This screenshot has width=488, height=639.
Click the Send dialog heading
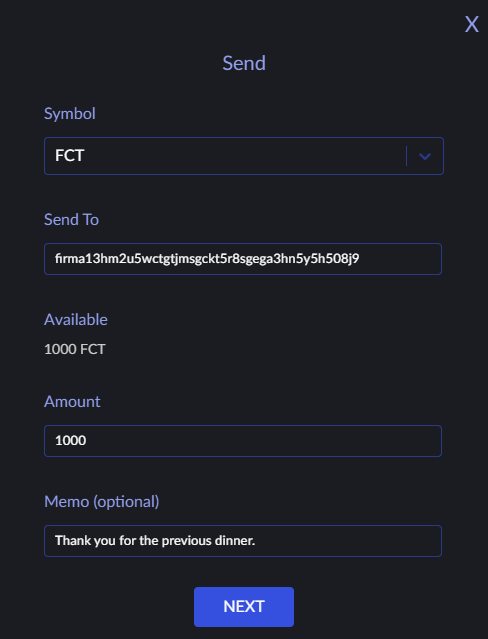point(244,63)
